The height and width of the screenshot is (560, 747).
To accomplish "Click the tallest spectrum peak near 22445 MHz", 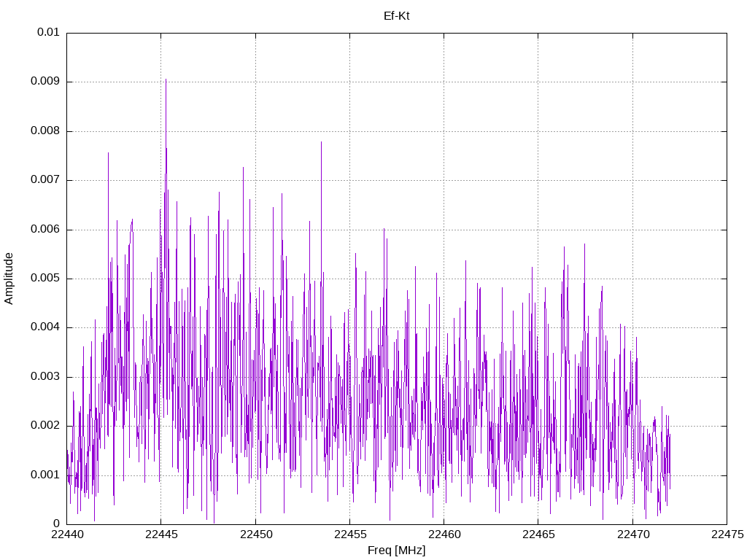I will click(x=166, y=80).
